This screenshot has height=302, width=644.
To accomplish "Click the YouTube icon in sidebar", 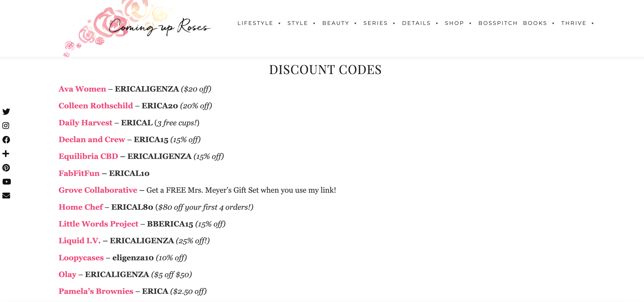I will [x=6, y=181].
